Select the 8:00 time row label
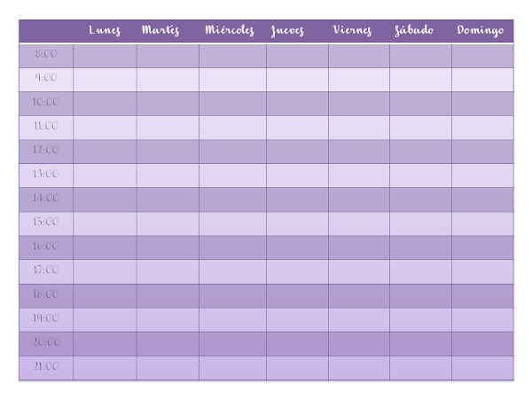Image resolution: width=532 pixels, height=399 pixels. point(46,53)
